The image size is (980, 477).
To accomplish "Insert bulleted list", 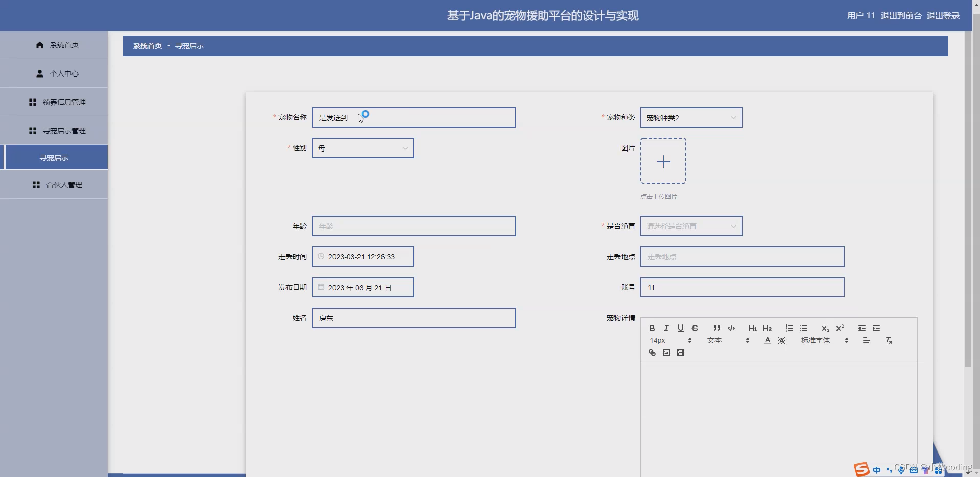I will pos(803,328).
